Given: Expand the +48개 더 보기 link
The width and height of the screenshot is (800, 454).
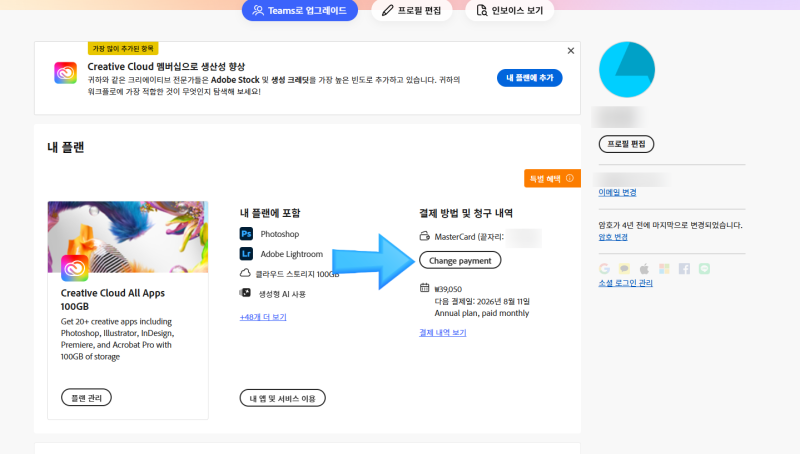Looking at the screenshot, I should pos(263,317).
